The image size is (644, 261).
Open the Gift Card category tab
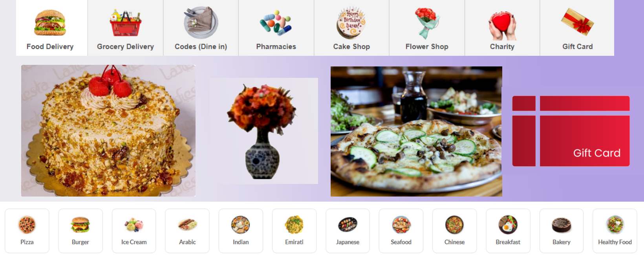577,28
